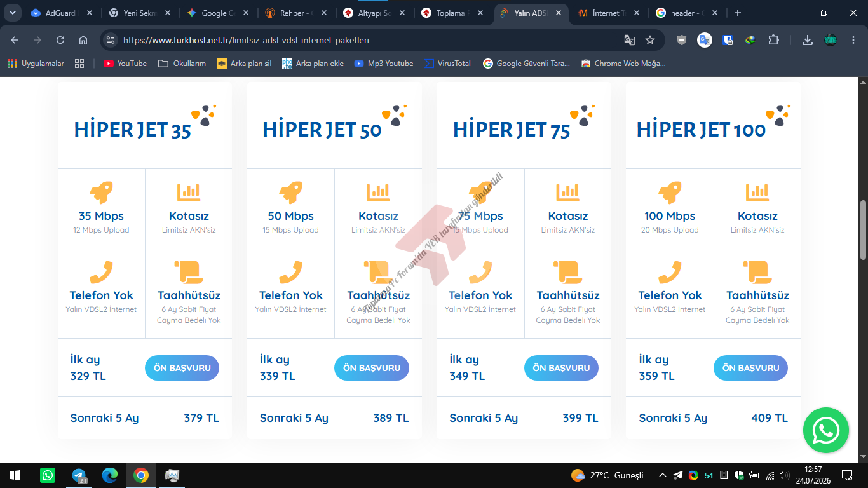The image size is (868, 488).
Task: Click the translate page icon in address bar
Action: 629,40
